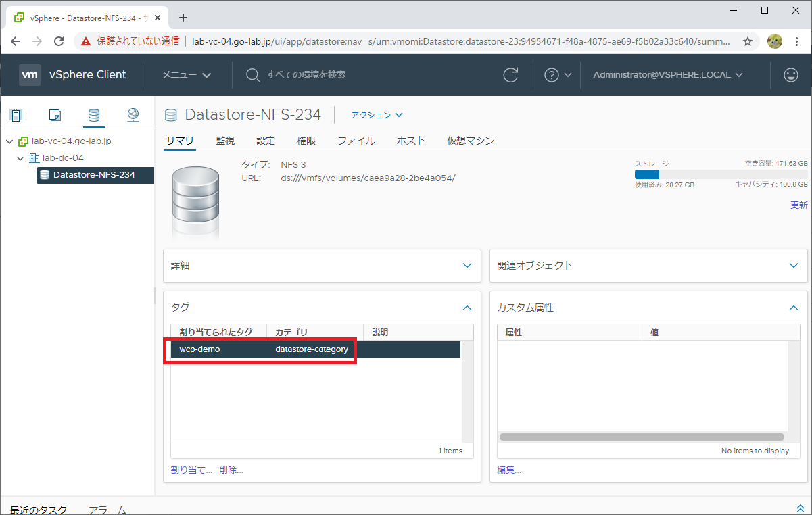
Task: Collapse the lab-dc-04 datacenter node
Action: point(21,158)
